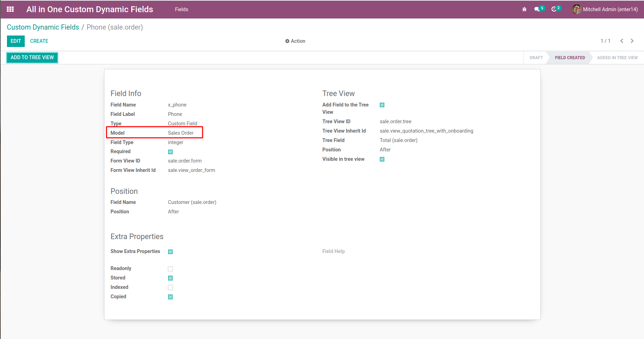Click the Field Help label
This screenshot has width=644, height=339.
[333, 251]
